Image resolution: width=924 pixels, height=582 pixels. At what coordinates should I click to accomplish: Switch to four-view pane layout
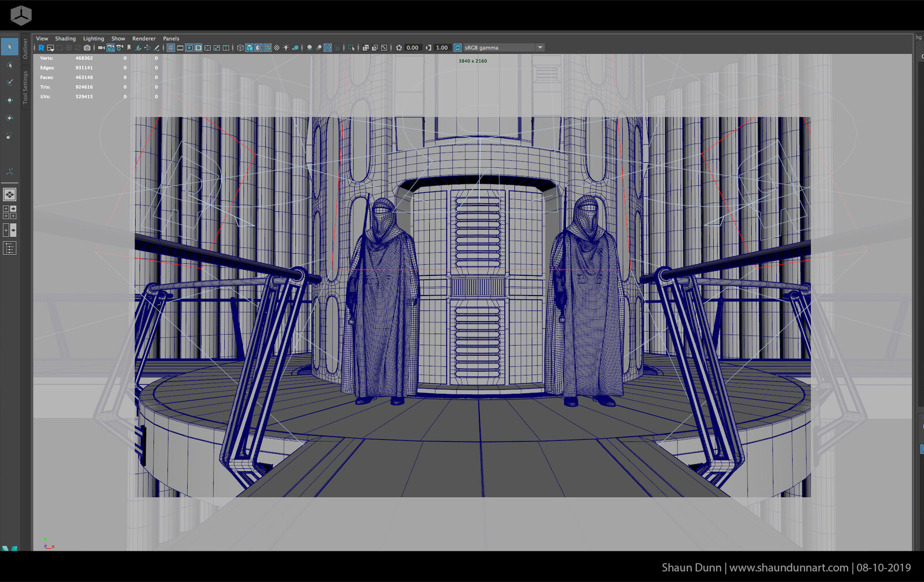tap(10, 212)
